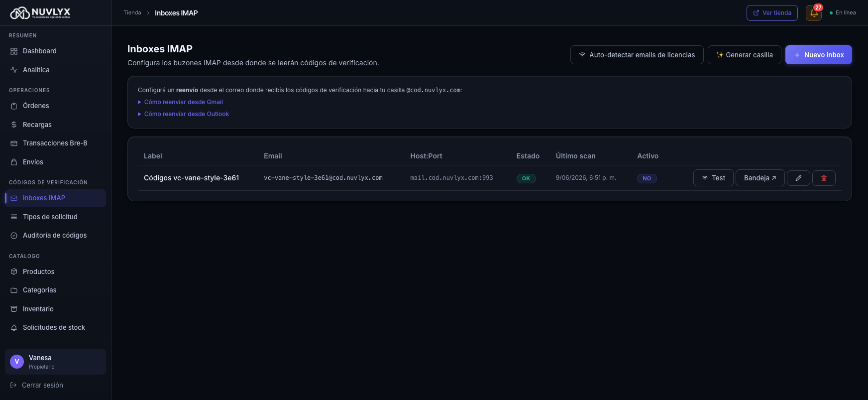Screen dimensions: 868x400
Task: Click host mail.cod.nuvlyx.com:993
Action: [451, 178]
